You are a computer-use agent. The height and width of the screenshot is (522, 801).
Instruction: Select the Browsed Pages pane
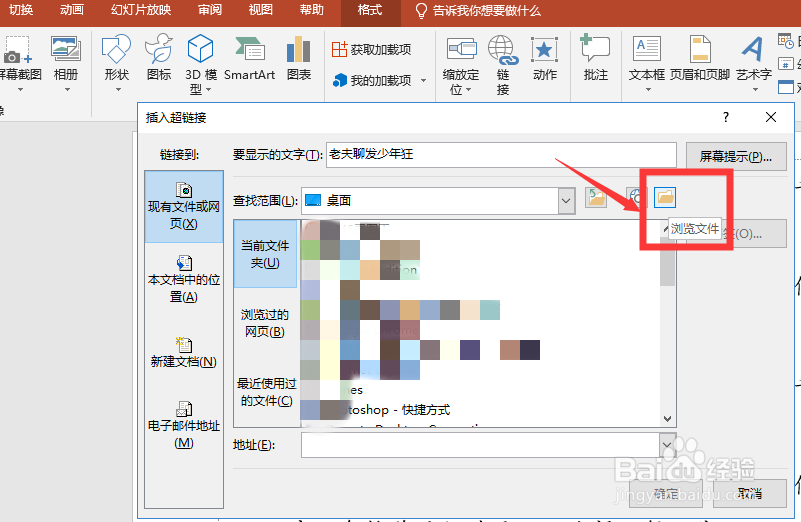tap(265, 323)
